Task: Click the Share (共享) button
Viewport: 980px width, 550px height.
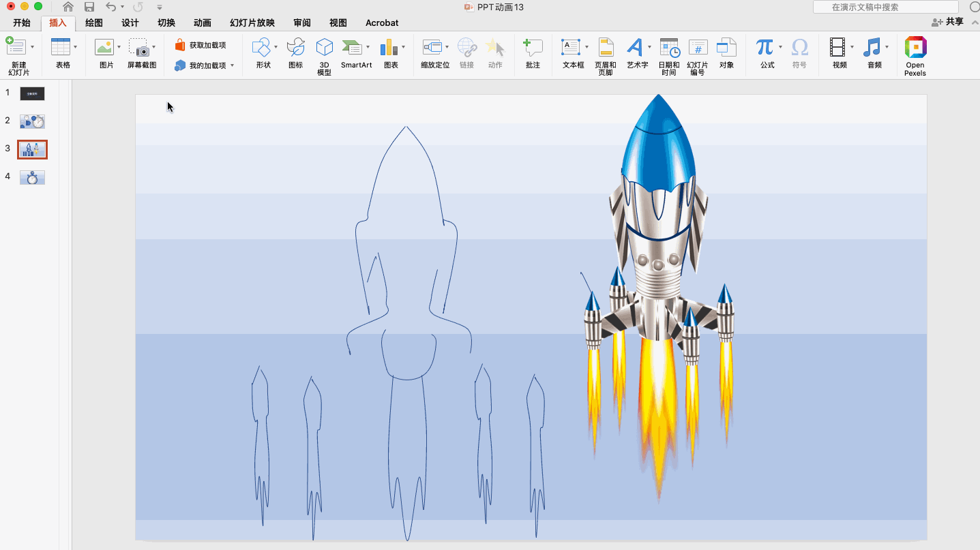Action: point(948,22)
